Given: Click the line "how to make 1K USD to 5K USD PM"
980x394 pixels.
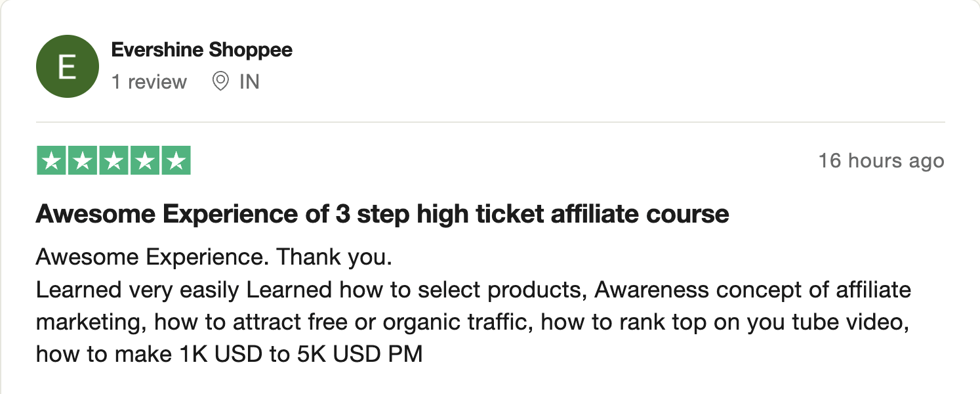Looking at the screenshot, I should click(229, 355).
